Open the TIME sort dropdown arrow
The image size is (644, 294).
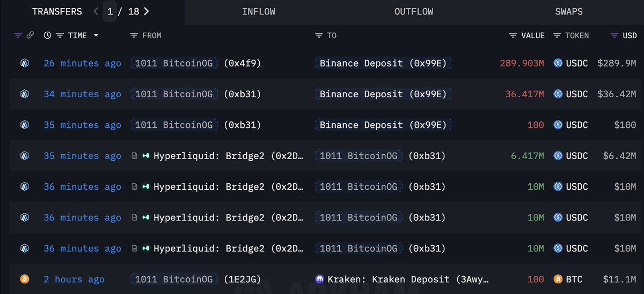coord(96,35)
